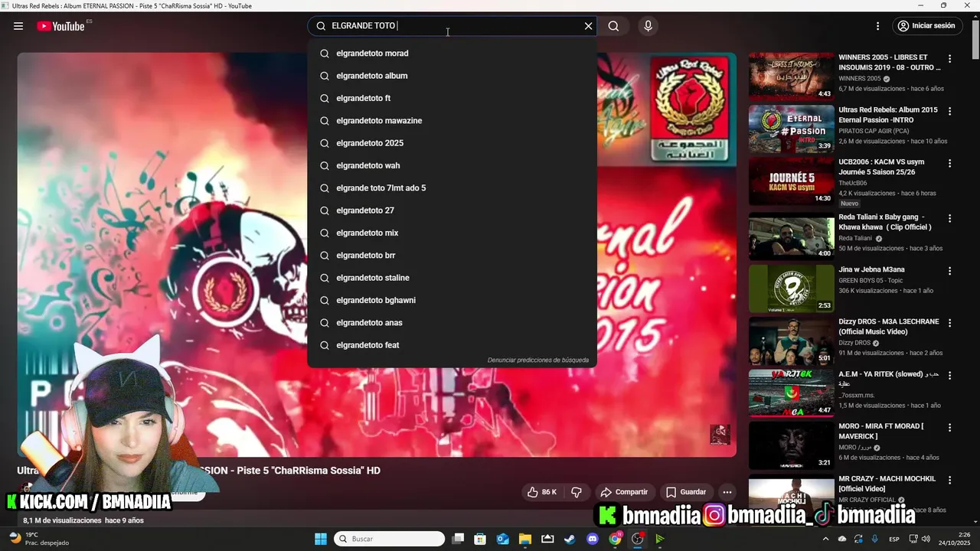Choose suggestion 'elgrandetoto mix'
980x551 pixels.
click(x=452, y=233)
